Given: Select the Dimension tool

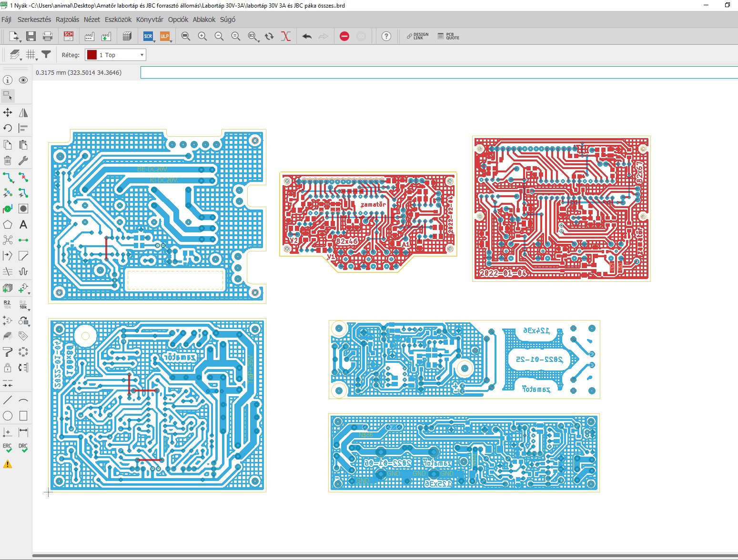Looking at the screenshot, I should pos(23,432).
